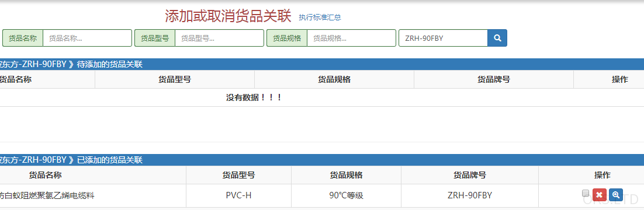Click 货品牌号 column header in pending table
Screen dimensions: 644x210
494,79
